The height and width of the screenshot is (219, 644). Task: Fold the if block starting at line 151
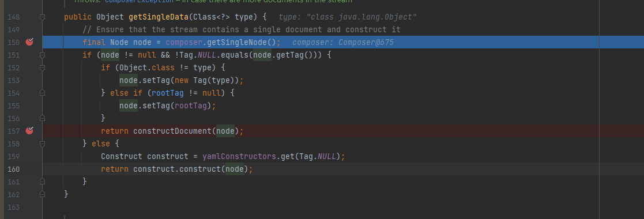[x=42, y=55]
